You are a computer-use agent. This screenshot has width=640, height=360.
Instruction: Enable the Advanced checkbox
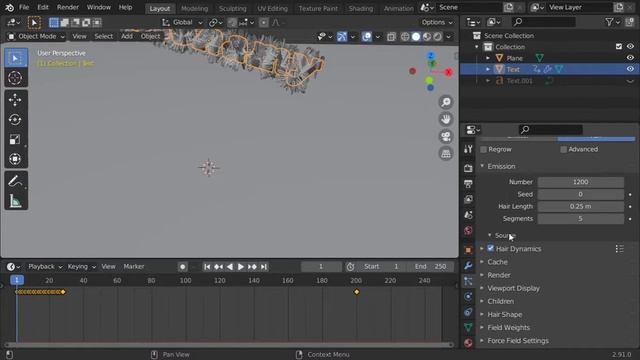pos(564,149)
